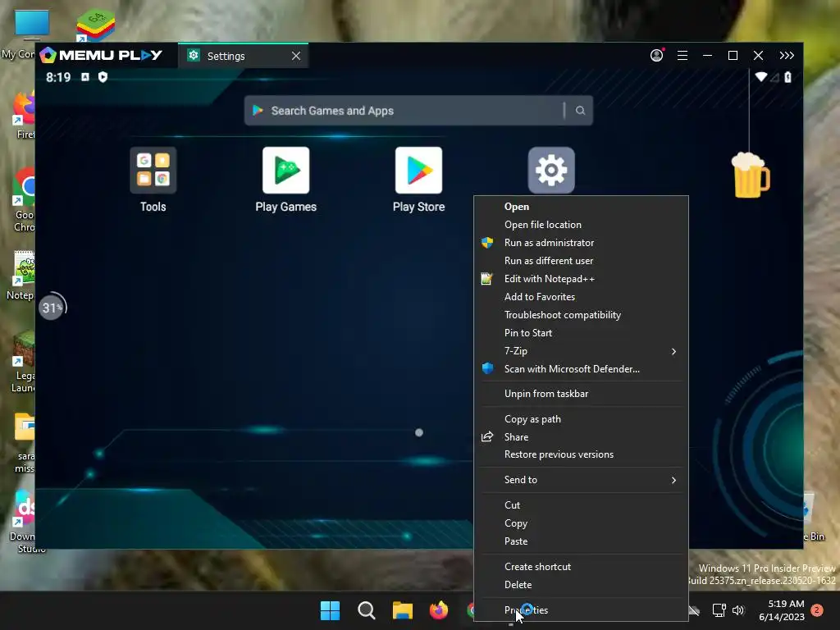Open the clock showing 5:19 AM
Viewport: 840px width, 630px height.
782,610
